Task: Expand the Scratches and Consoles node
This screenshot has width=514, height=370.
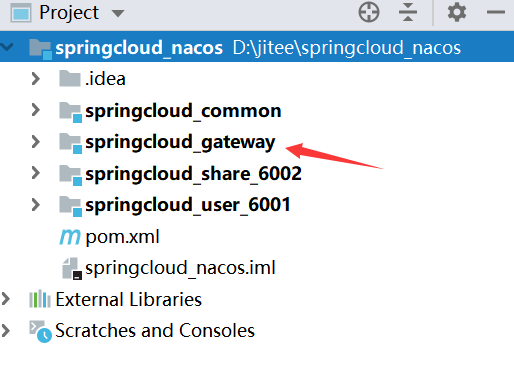Action: [x=5, y=330]
